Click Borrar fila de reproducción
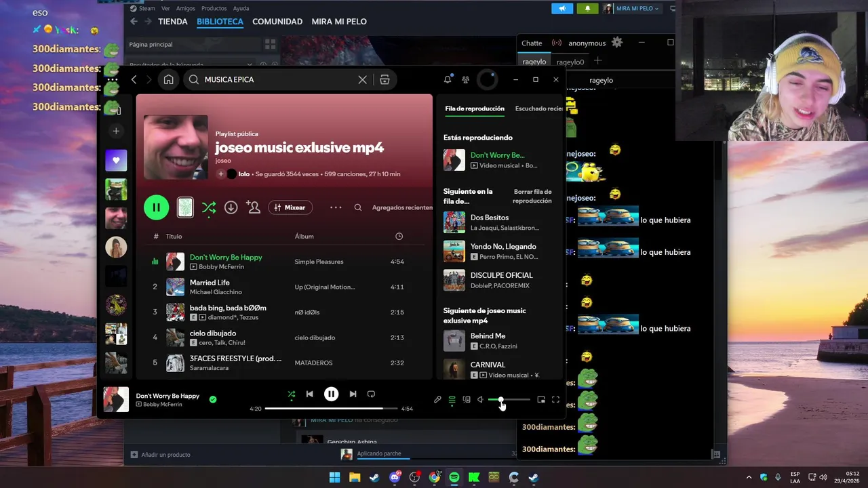 coord(533,197)
